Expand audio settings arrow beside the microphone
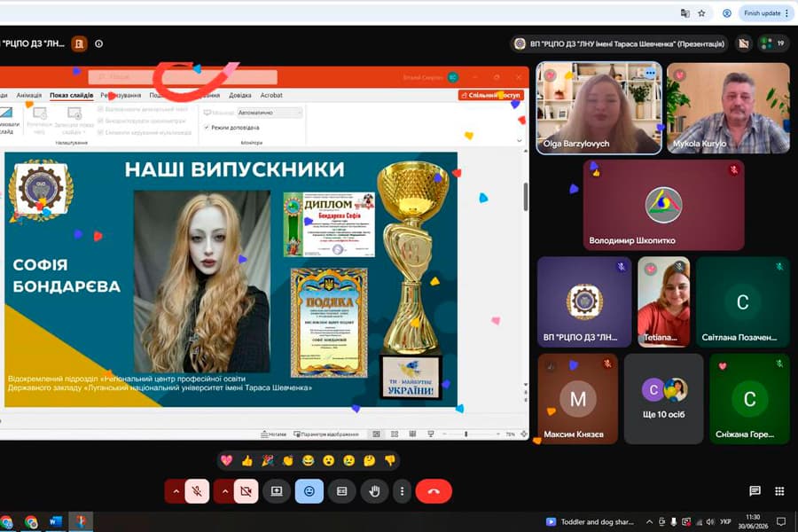The height and width of the screenshot is (532, 798). [x=176, y=491]
